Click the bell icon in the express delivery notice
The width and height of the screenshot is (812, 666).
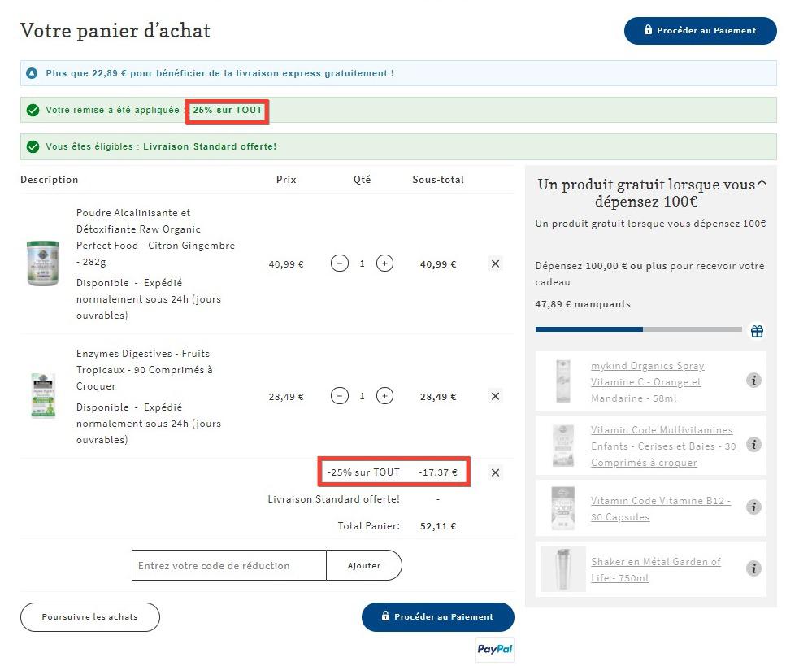[x=33, y=74]
